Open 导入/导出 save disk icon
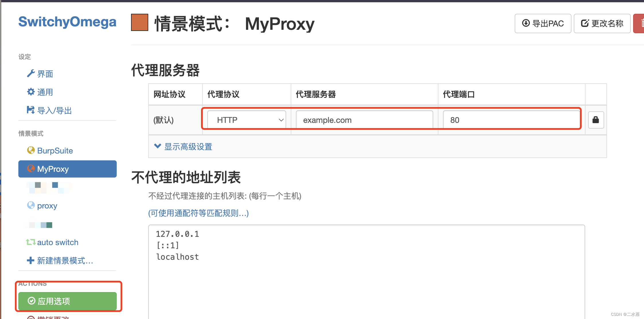 click(31, 110)
